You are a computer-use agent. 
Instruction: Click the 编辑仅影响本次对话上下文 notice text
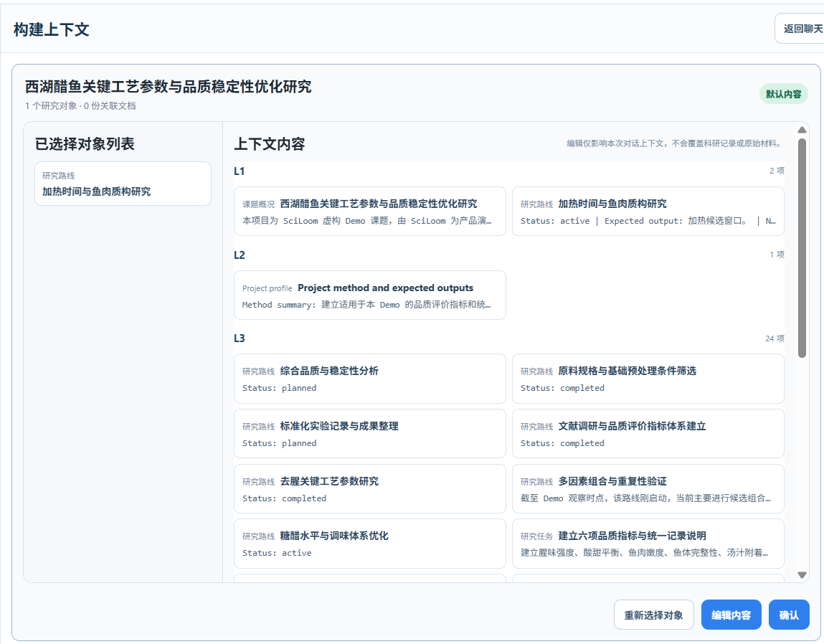(676, 143)
